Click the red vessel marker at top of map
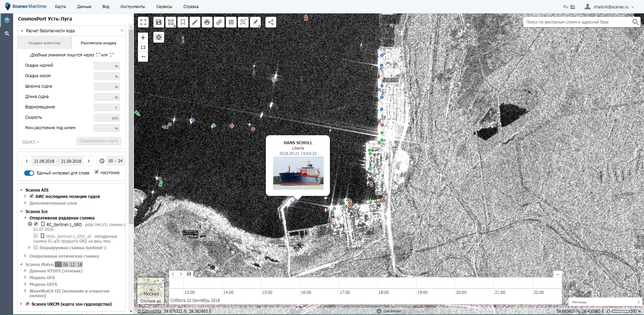This screenshot has height=315, width=644. (306, 18)
